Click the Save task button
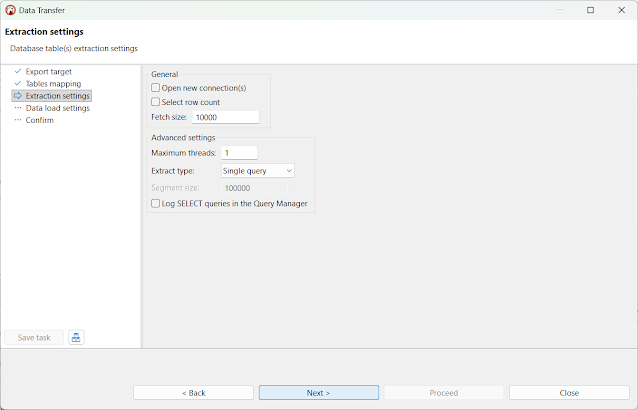This screenshot has height=410, width=638. click(x=34, y=338)
